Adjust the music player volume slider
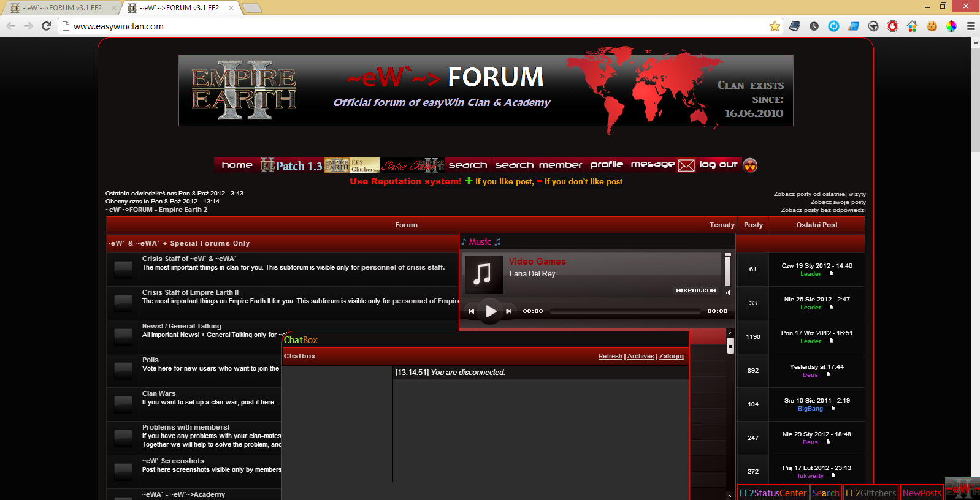Screen dimensions: 980x500 pos(728,270)
